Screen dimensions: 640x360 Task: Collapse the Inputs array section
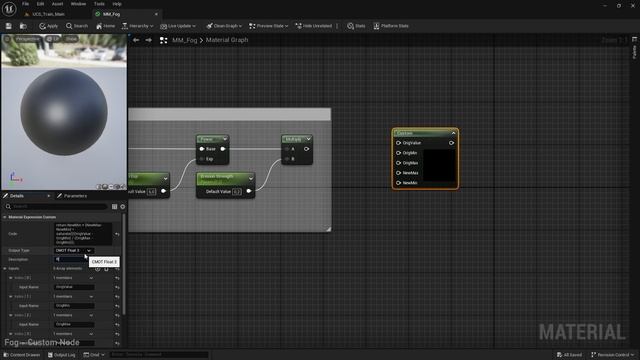(5, 269)
